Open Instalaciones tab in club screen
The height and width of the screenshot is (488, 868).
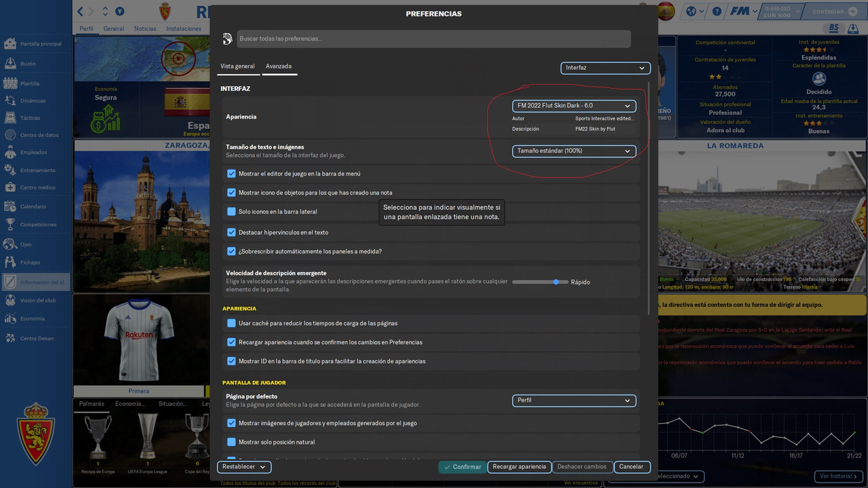click(184, 28)
